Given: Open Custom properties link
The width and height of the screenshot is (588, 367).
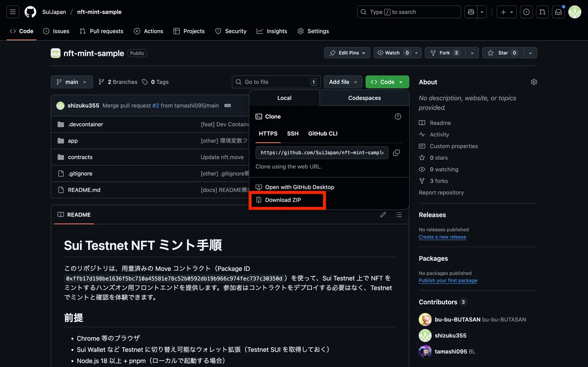Looking at the screenshot, I should (x=453, y=146).
